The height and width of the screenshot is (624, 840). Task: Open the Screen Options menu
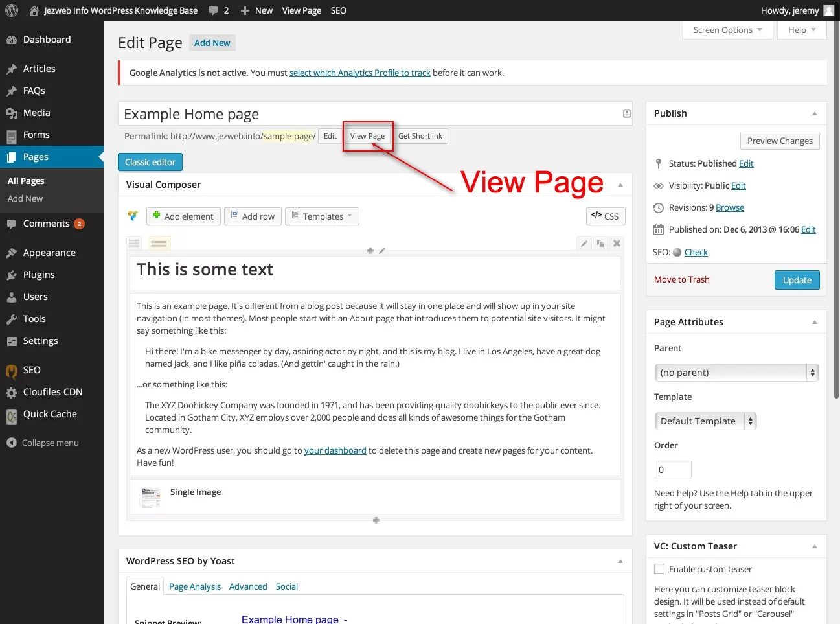pos(727,30)
